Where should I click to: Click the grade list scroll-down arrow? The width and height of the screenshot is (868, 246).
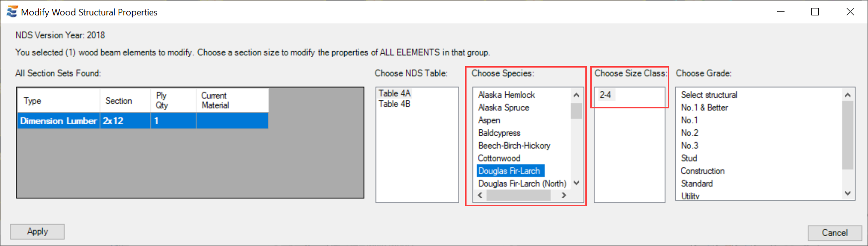click(x=848, y=193)
